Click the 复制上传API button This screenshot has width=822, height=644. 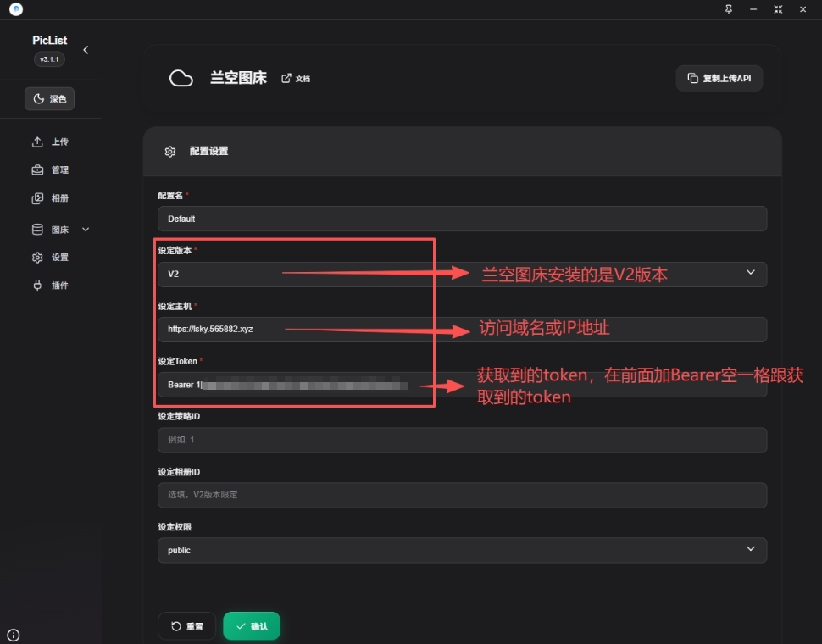click(719, 79)
